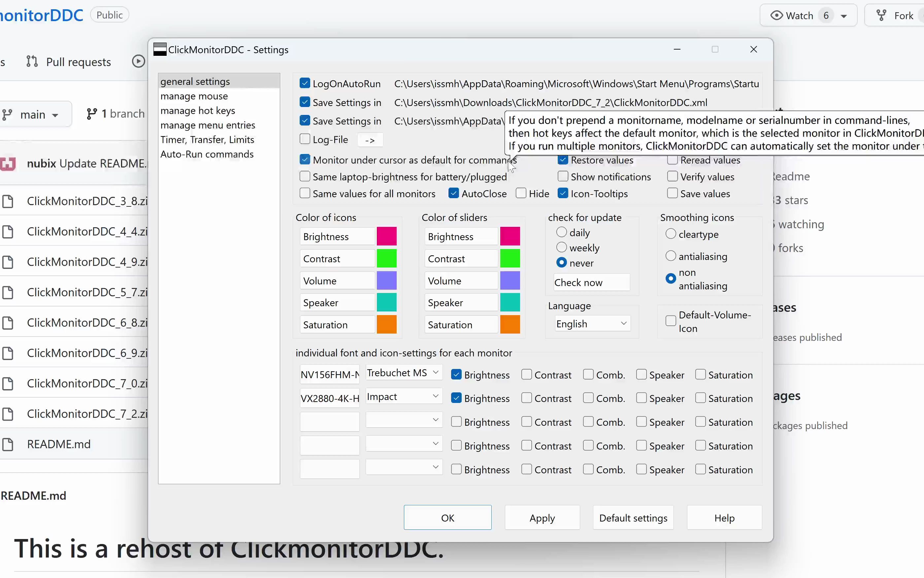Image resolution: width=924 pixels, height=578 pixels.
Task: Click the VX2880-4K monitor name field
Action: click(x=330, y=398)
